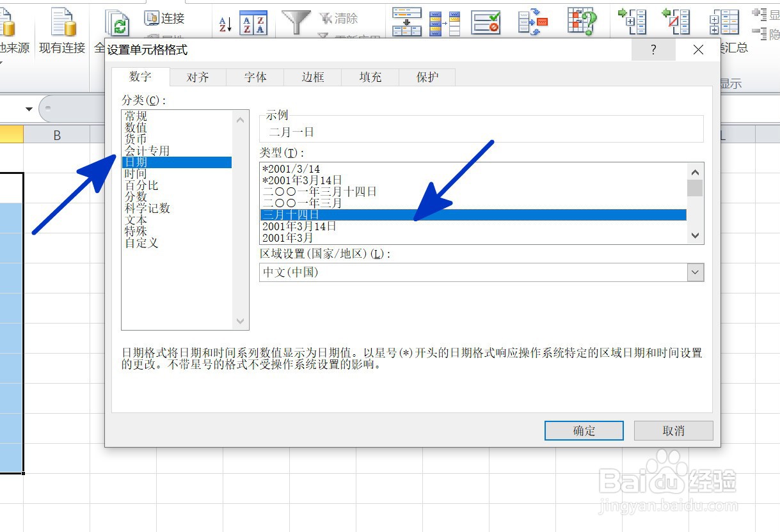780x532 pixels.
Task: Switch to the 数字 tab
Action: pyautogui.click(x=141, y=77)
